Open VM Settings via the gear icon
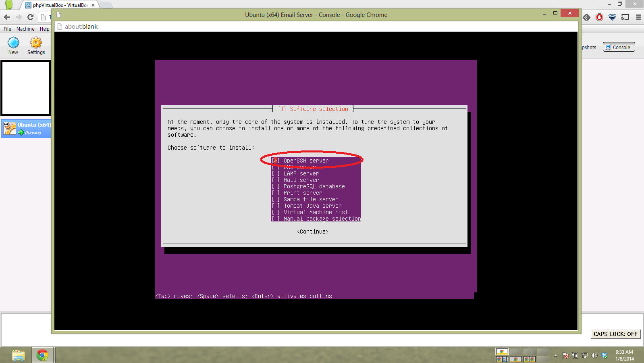Viewport: 644px width, 363px height. 36,42
